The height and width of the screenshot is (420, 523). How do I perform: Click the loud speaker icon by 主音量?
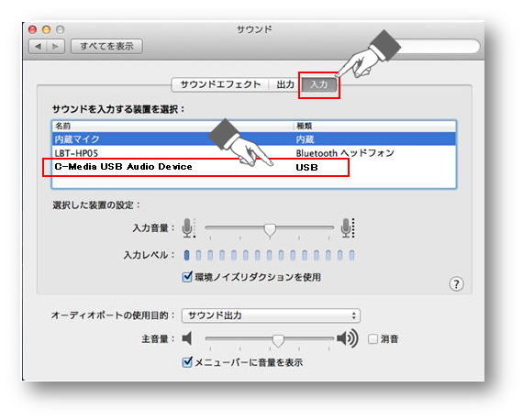click(347, 338)
